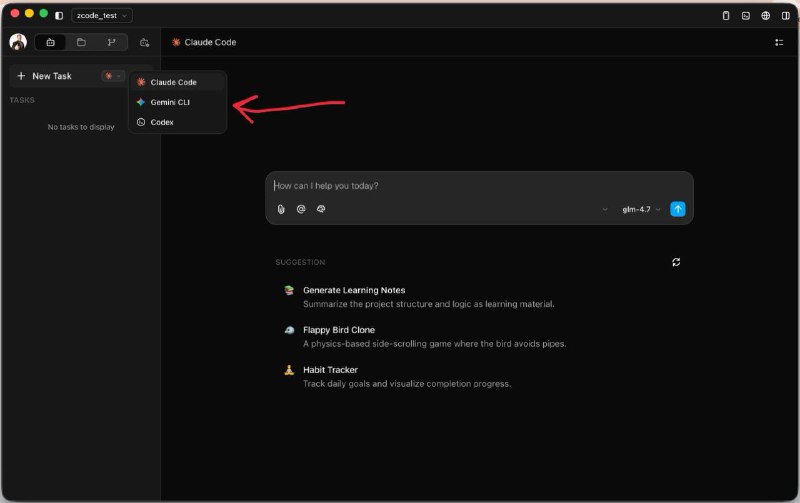Image resolution: width=800 pixels, height=503 pixels.
Task: Click the @ mention icon in prompt box
Action: [x=301, y=209]
